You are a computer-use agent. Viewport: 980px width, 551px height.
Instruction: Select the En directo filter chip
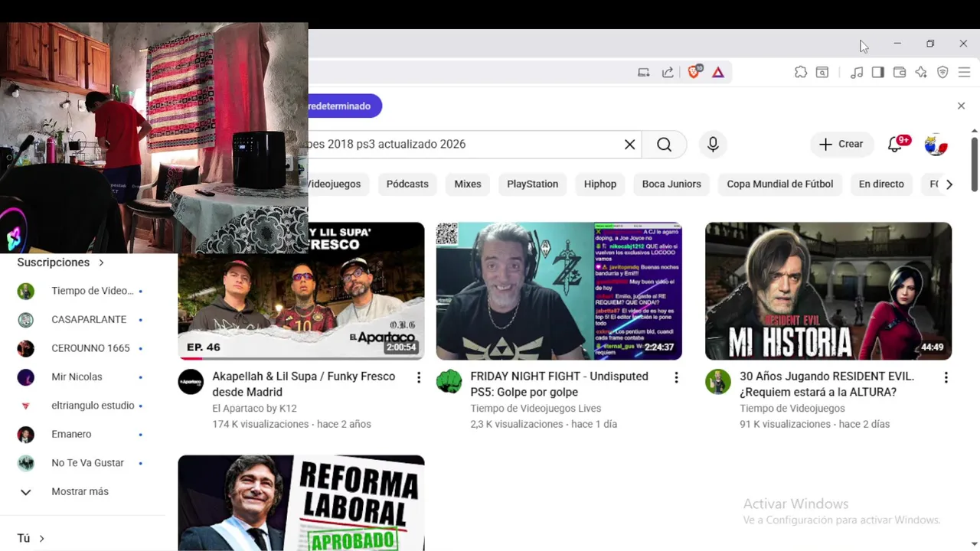click(x=881, y=184)
